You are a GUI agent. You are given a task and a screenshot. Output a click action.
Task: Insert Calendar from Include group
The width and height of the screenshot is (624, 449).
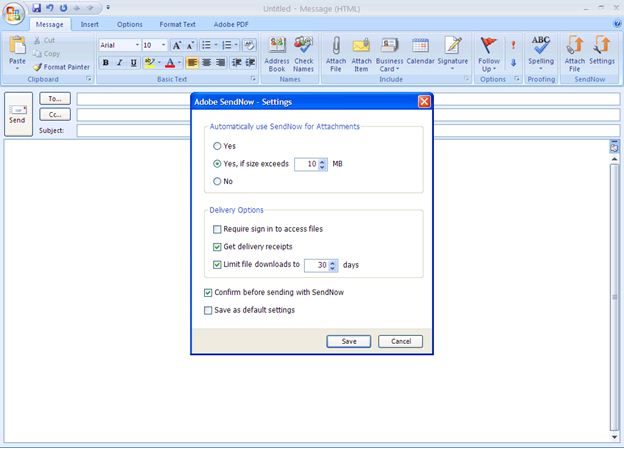(x=420, y=51)
